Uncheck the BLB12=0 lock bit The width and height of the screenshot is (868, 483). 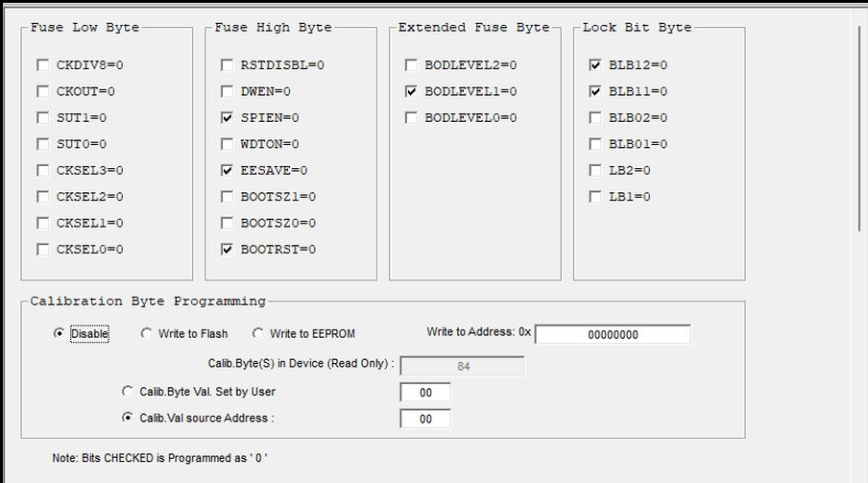595,64
